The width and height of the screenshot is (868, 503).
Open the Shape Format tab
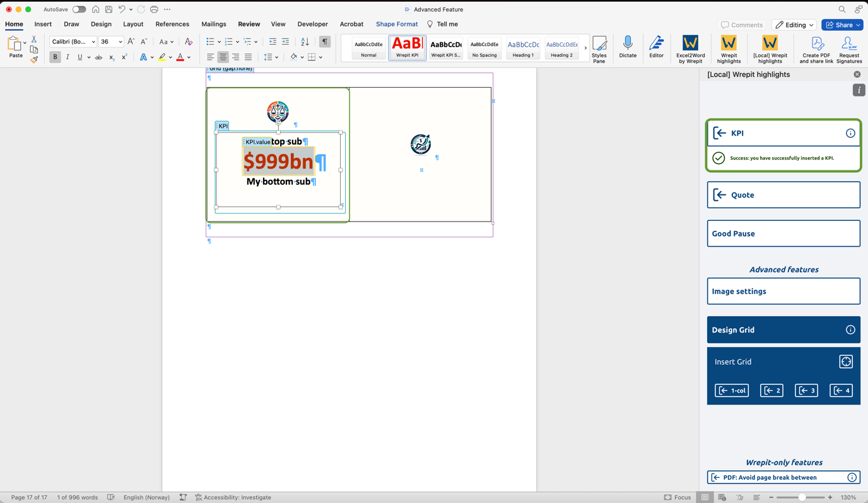click(397, 24)
